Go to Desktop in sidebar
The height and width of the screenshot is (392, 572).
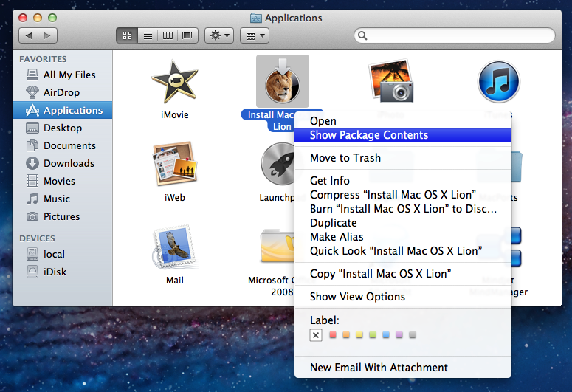(x=63, y=128)
